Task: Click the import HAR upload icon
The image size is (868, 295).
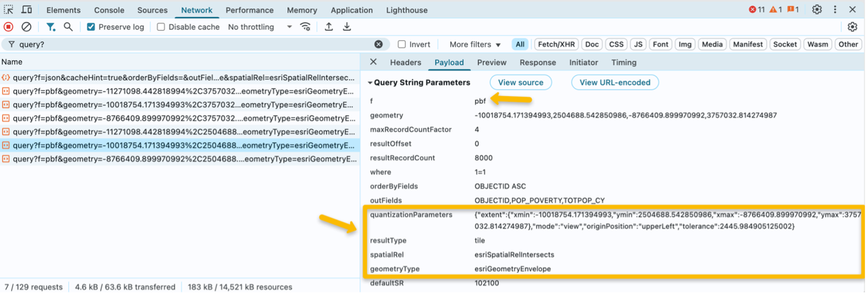Action: point(329,27)
